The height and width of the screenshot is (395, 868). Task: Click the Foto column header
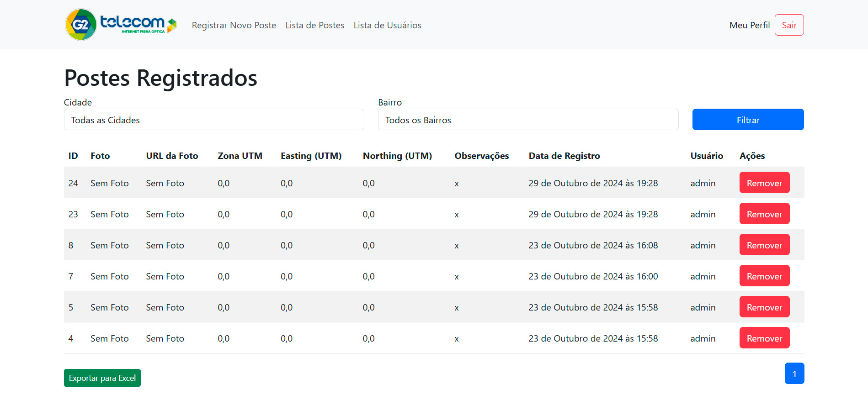[x=100, y=156]
